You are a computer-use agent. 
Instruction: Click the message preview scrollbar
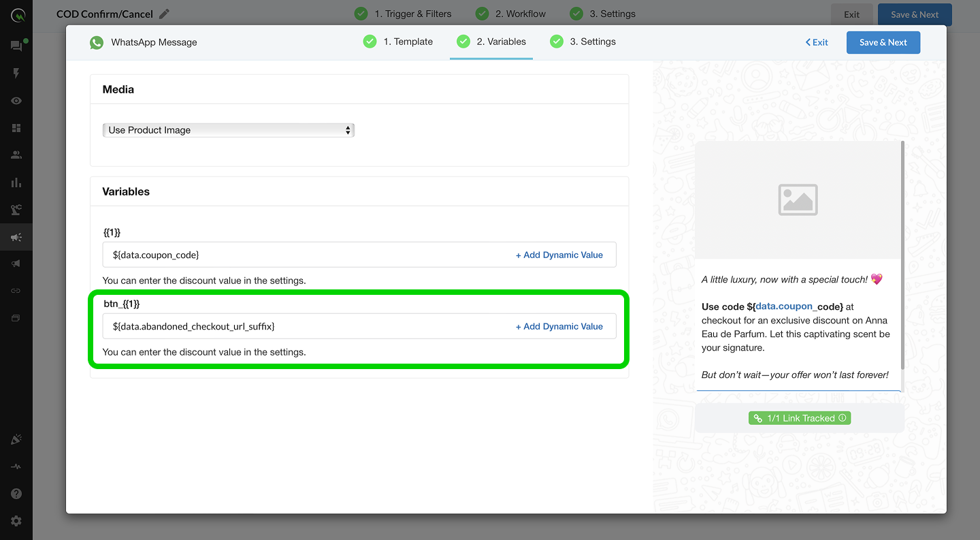(x=902, y=259)
